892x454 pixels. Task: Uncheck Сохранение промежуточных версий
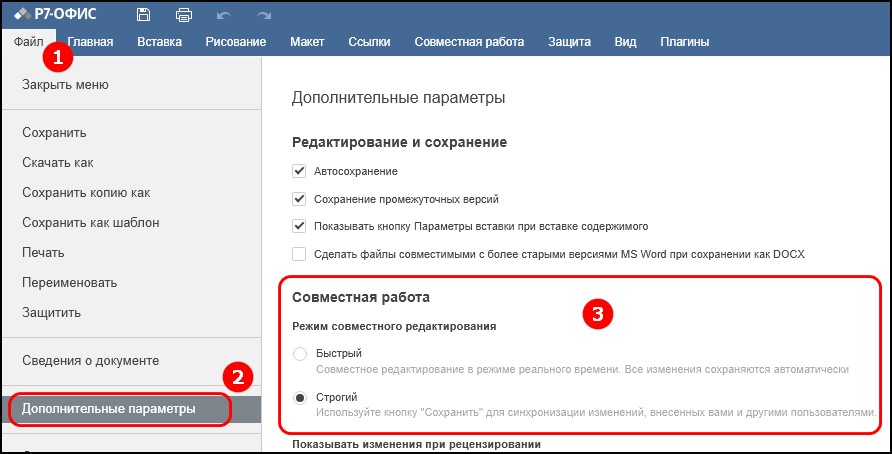[x=299, y=199]
